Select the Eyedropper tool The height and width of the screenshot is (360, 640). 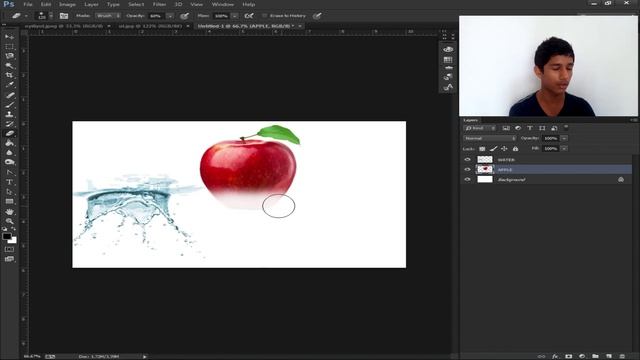click(x=9, y=85)
